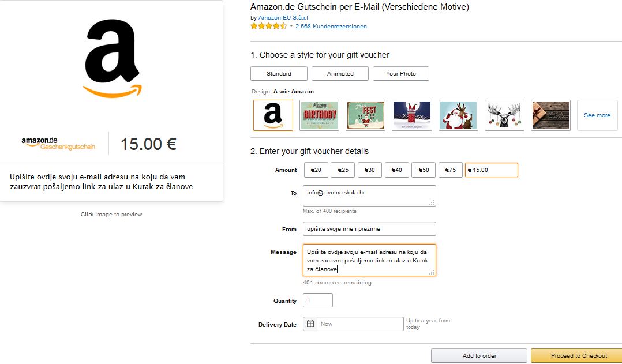The height and width of the screenshot is (364, 622).
Task: Pick the Frohes Fest Santa design
Action: [x=365, y=115]
